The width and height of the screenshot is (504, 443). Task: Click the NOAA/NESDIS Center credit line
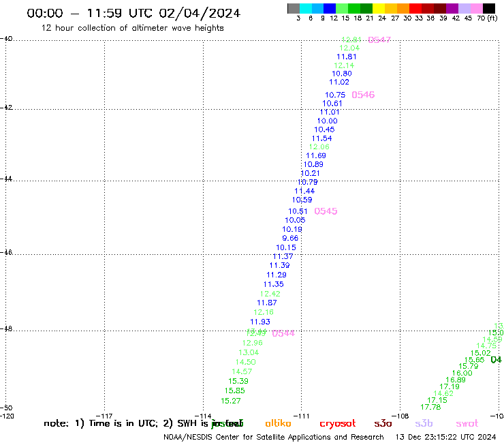pyautogui.click(x=274, y=438)
